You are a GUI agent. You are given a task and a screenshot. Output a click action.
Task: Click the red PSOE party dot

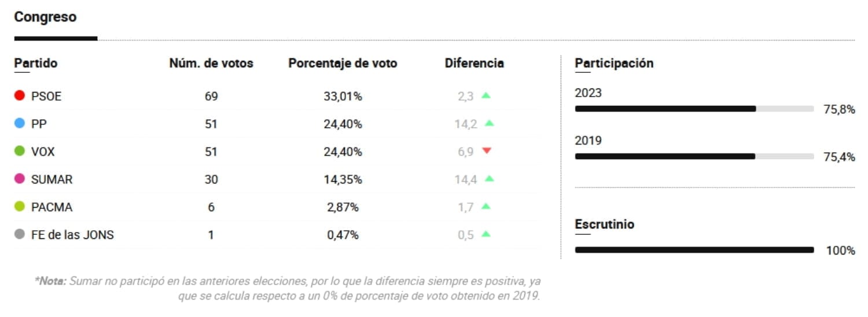pos(20,96)
